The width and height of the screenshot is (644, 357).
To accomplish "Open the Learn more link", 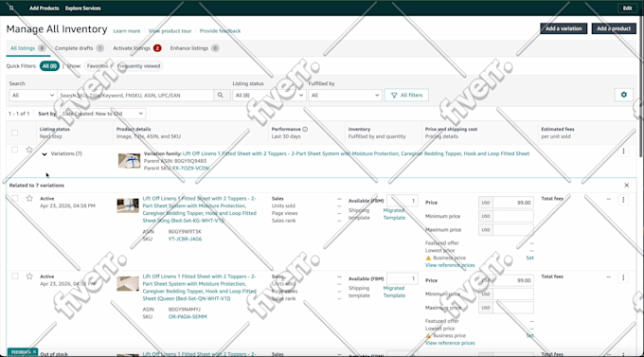I will click(x=127, y=31).
